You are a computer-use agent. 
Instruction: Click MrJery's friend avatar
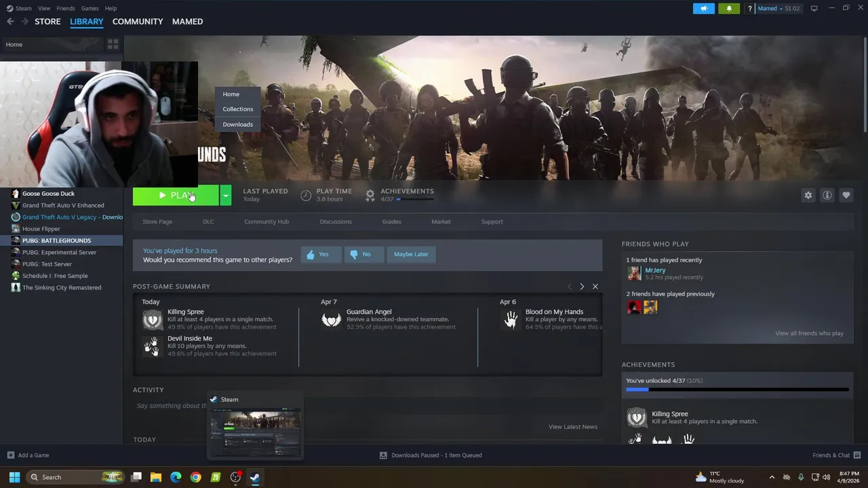[634, 273]
